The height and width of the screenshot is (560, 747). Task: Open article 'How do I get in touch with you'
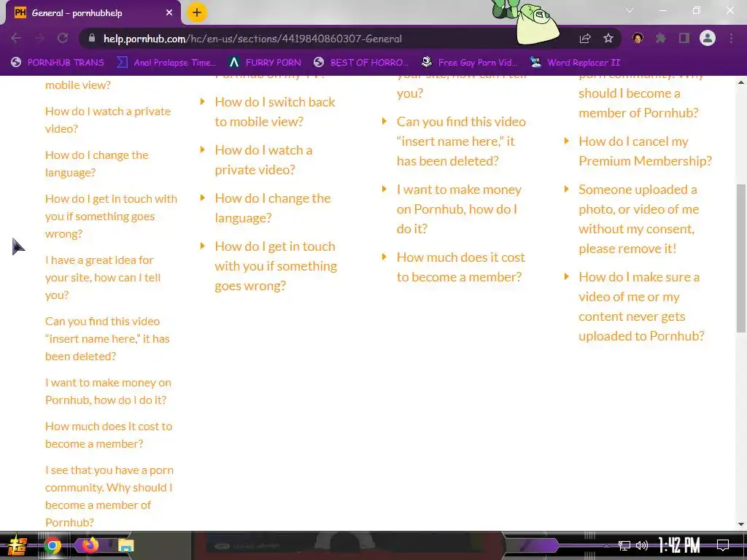276,265
